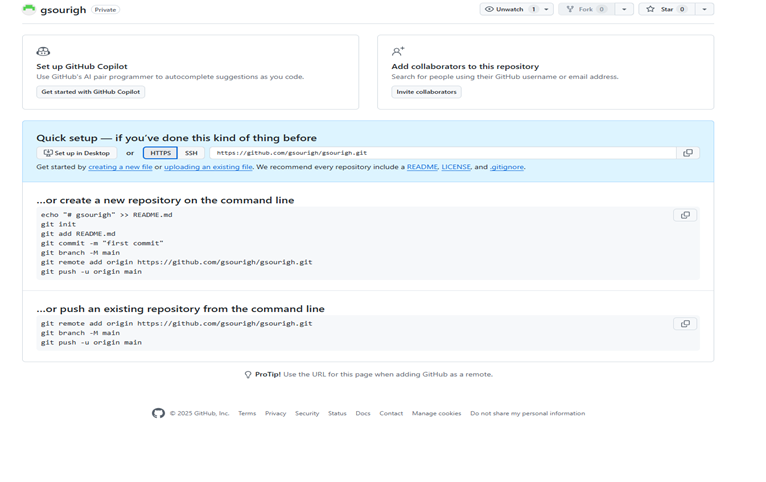Click the © 2025 GitHub, Inc. text
This screenshot has height=482, width=766.
(199, 414)
